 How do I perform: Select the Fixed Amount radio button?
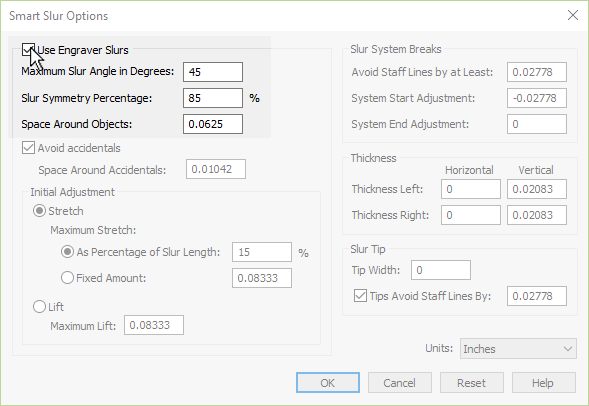point(67,278)
